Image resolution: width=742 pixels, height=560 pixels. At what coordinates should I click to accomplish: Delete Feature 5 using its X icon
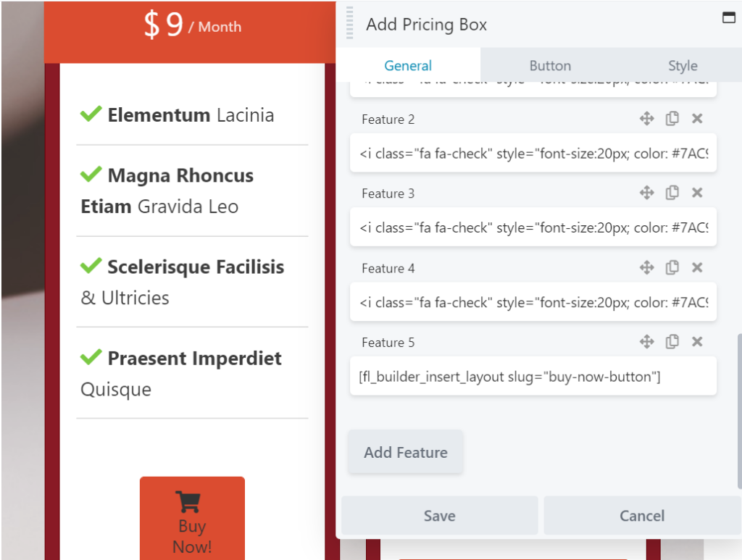click(696, 341)
